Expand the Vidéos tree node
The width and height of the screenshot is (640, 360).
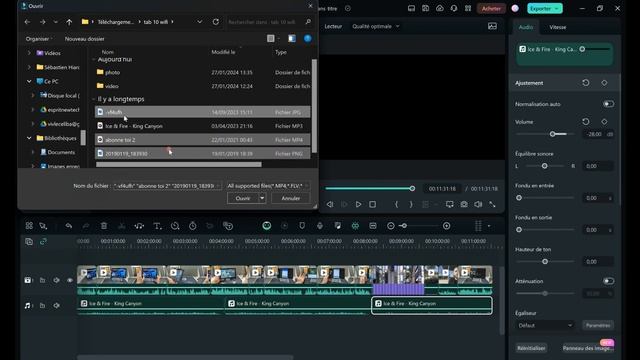pos(29,53)
